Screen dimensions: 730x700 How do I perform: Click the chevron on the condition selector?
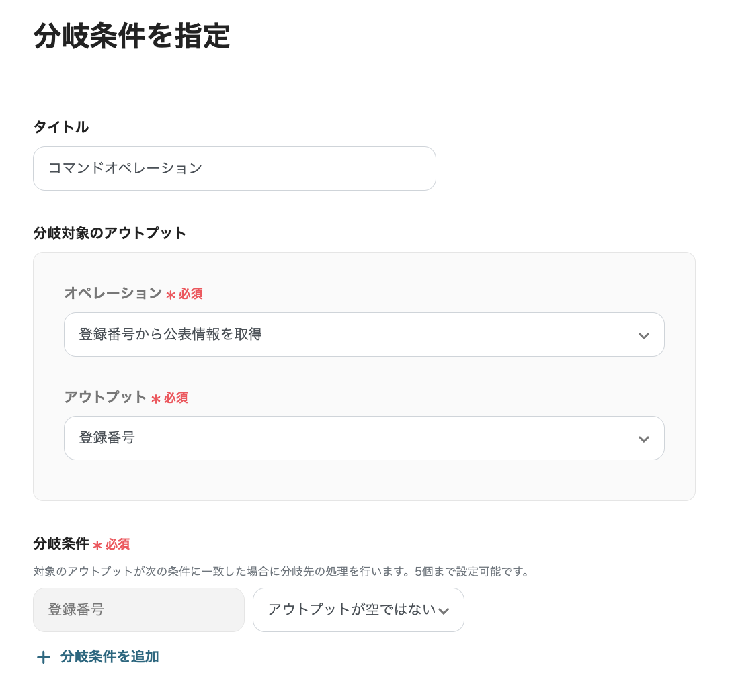tap(444, 610)
